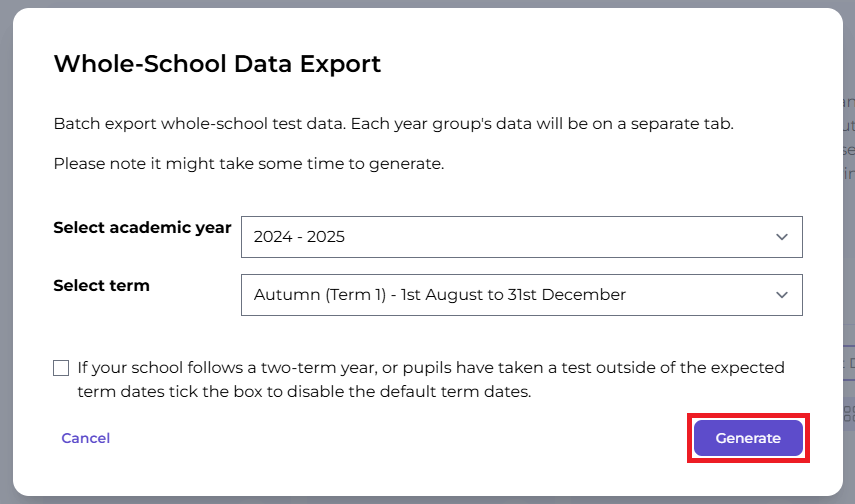The width and height of the screenshot is (855, 504).
Task: Click the "2024 - 2025" selected value
Action: tap(300, 237)
